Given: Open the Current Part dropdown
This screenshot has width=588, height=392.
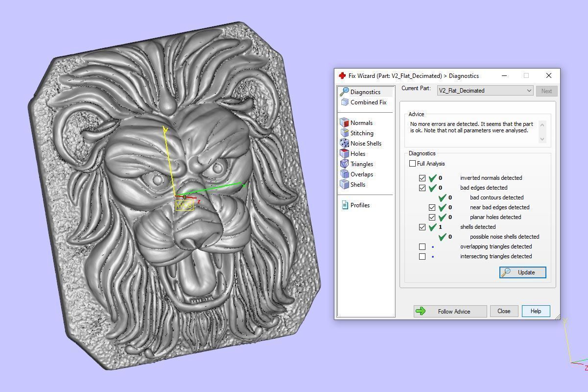Looking at the screenshot, I should [485, 91].
